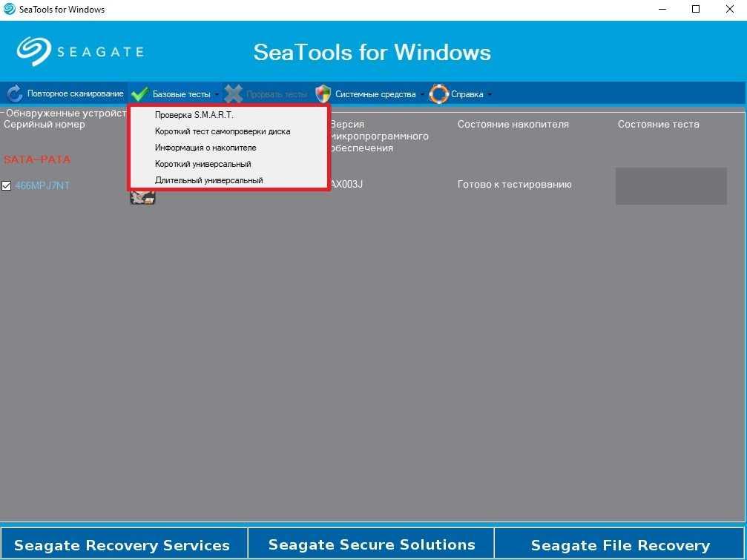
Task: Click the SeaTools app icon in the title bar
Action: tap(9, 9)
